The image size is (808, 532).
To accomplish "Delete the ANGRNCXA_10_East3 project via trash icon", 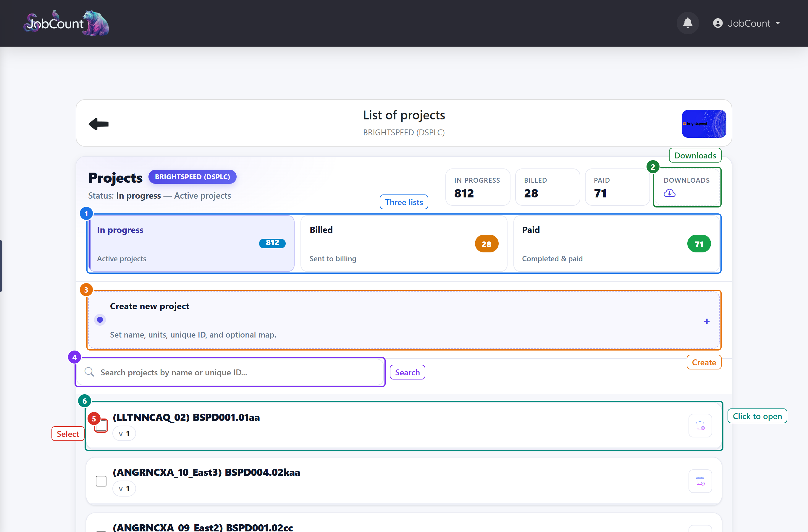I will [x=700, y=481].
